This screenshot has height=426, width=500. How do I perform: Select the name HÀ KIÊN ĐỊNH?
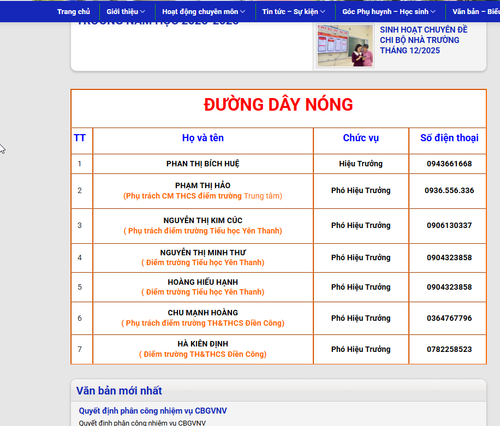[203, 344]
